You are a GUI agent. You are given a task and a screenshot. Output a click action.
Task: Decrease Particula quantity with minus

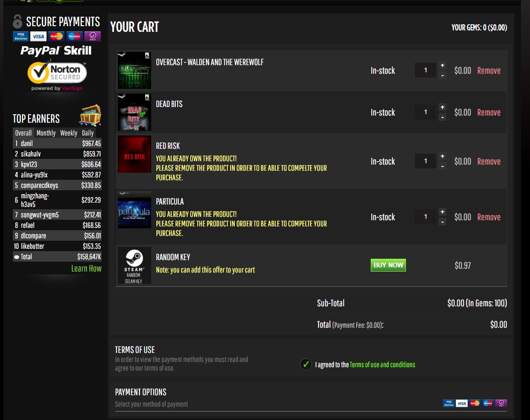pos(442,222)
